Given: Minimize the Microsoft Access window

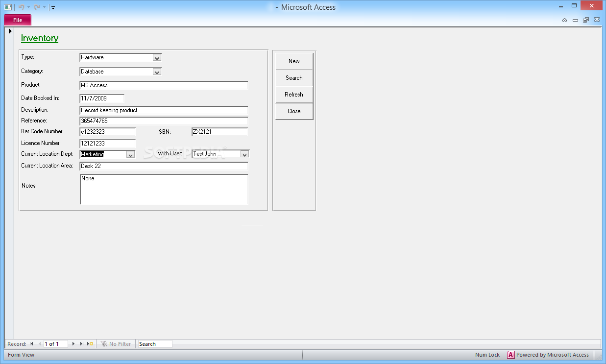Looking at the screenshot, I should (x=562, y=6).
